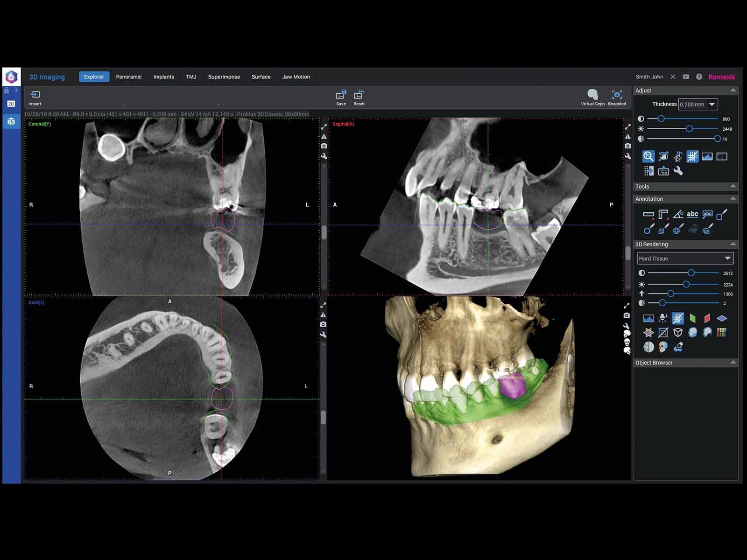Toggle the colored star planes icon in 3D Rendering
Screen dimensions: 747x560
click(648, 332)
